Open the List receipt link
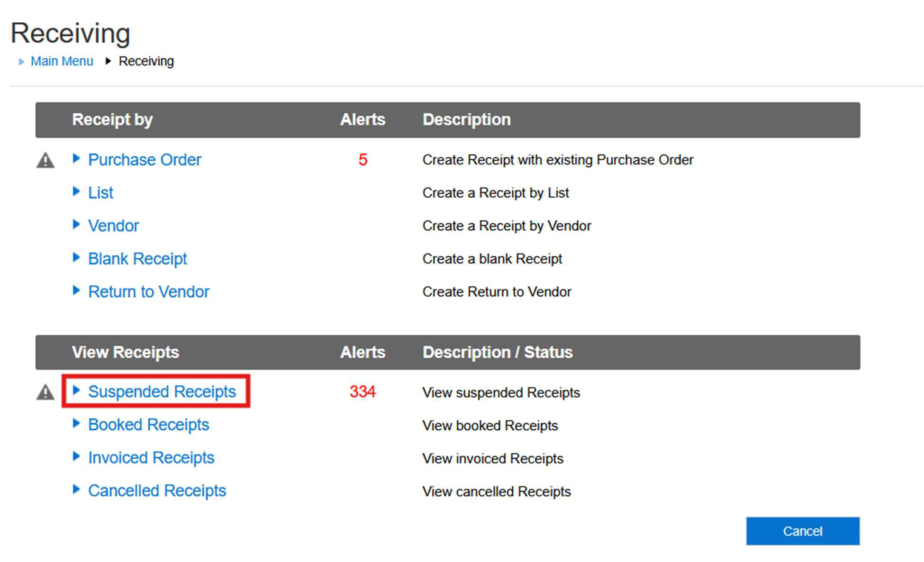The image size is (924, 562). point(100,193)
